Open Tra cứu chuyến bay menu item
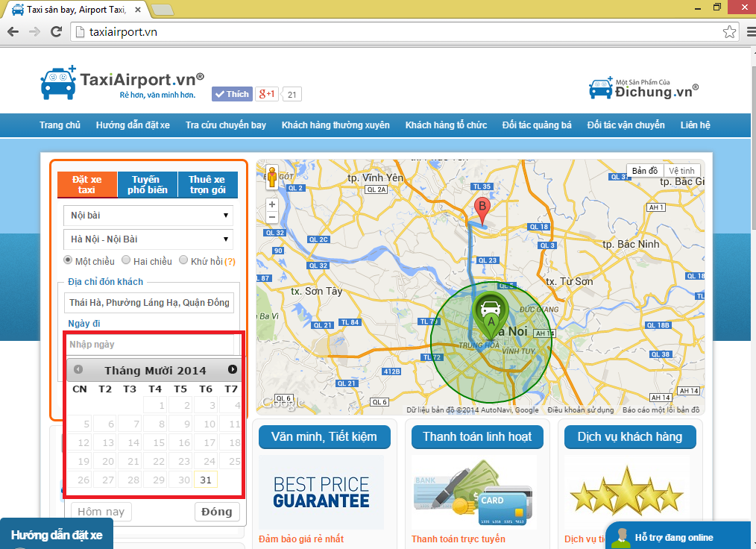 [x=225, y=125]
